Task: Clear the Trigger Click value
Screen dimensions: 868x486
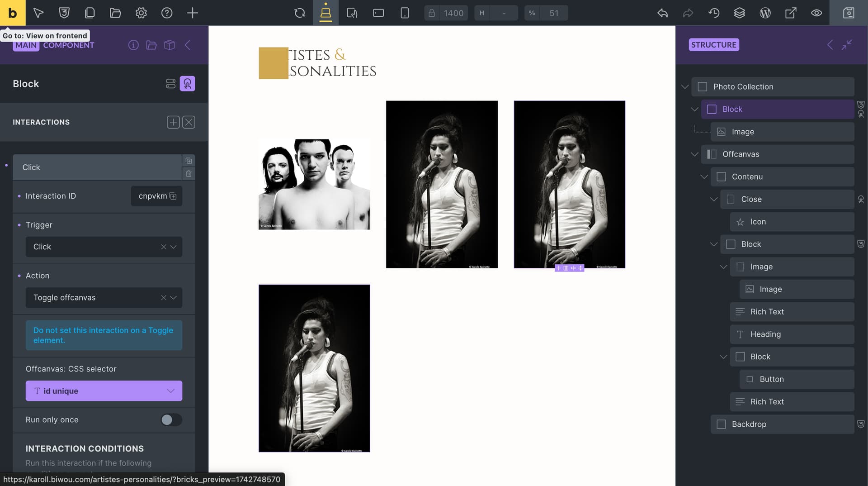Action: coord(164,247)
